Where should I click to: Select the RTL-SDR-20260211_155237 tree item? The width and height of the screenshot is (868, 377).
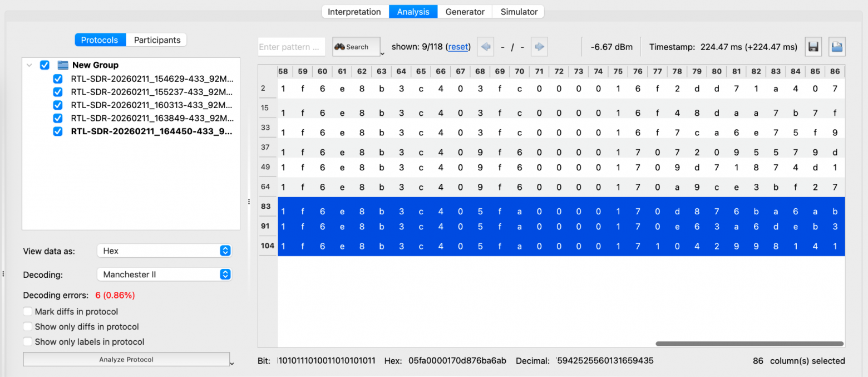152,92
